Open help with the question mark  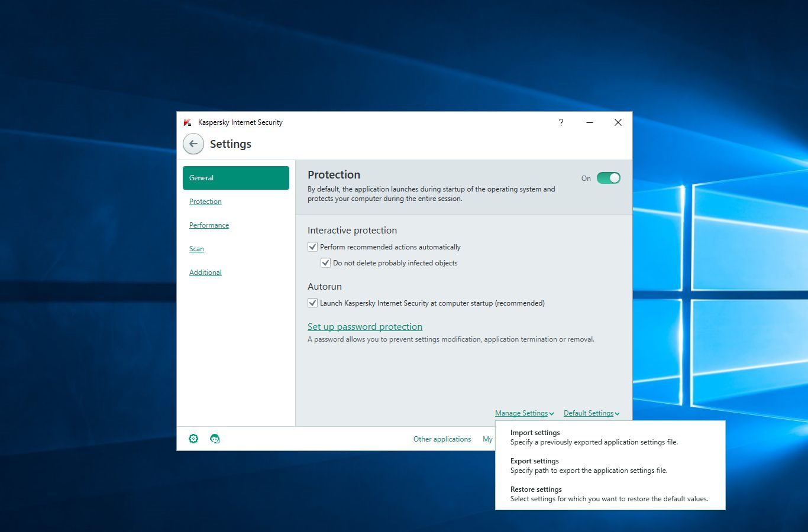pyautogui.click(x=561, y=122)
